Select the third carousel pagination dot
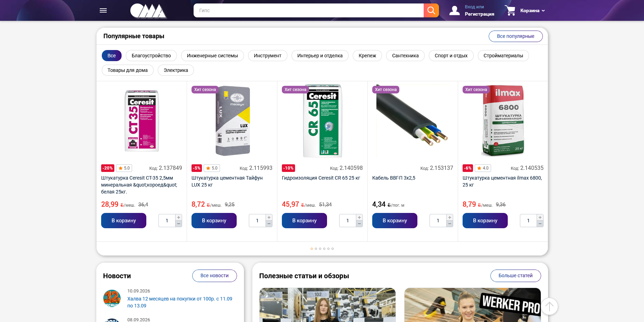Screen dimensions: 644x322 click(x=320, y=249)
